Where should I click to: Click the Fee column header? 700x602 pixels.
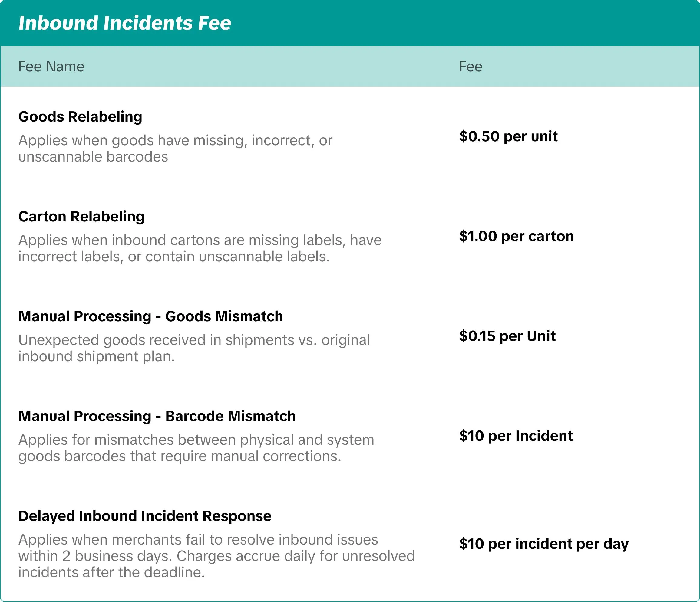click(470, 67)
